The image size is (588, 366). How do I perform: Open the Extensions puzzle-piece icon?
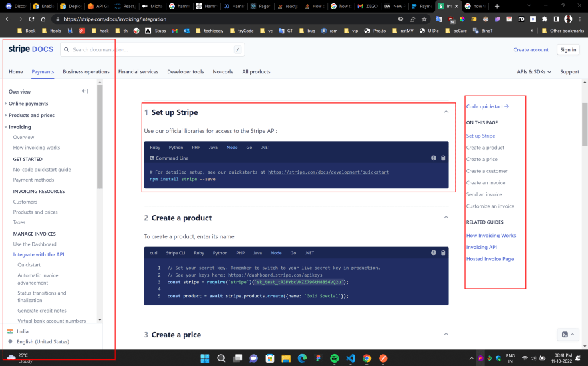click(x=545, y=19)
